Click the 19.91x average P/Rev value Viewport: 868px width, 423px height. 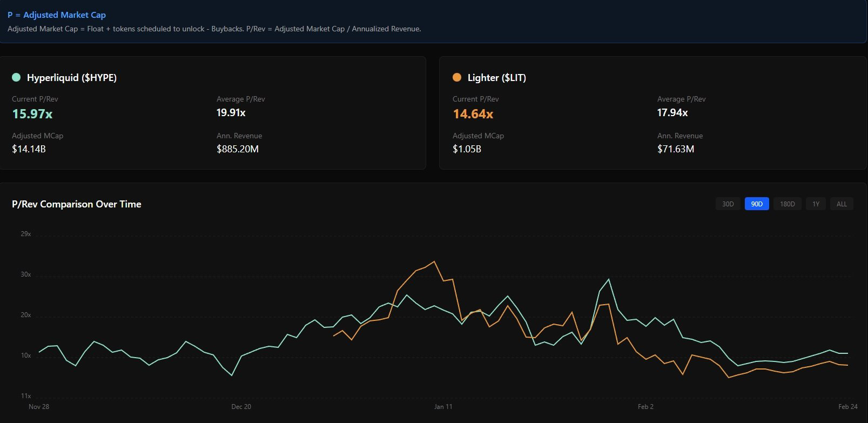[231, 112]
